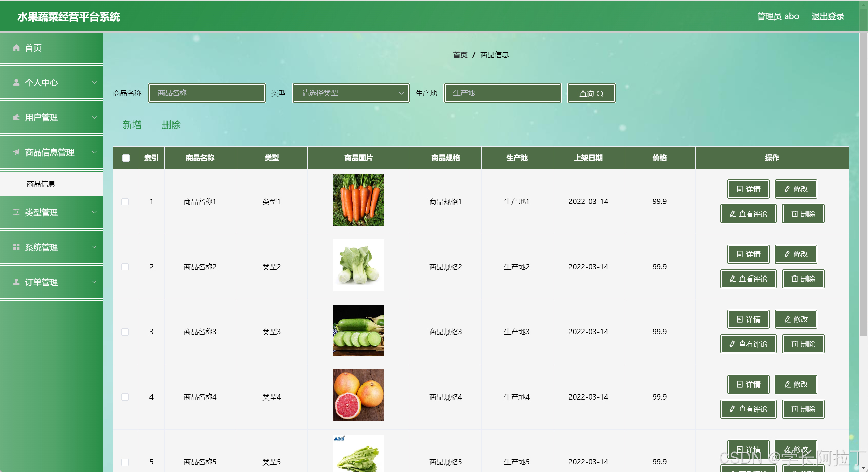868x472 pixels.
Task: Click the person icon next to 个人中心
Action: [16, 82]
